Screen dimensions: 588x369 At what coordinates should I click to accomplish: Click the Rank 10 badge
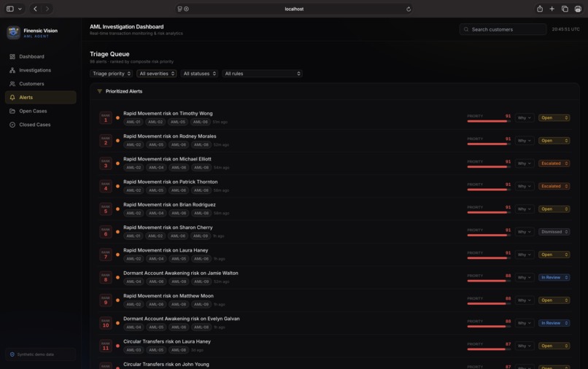click(106, 323)
